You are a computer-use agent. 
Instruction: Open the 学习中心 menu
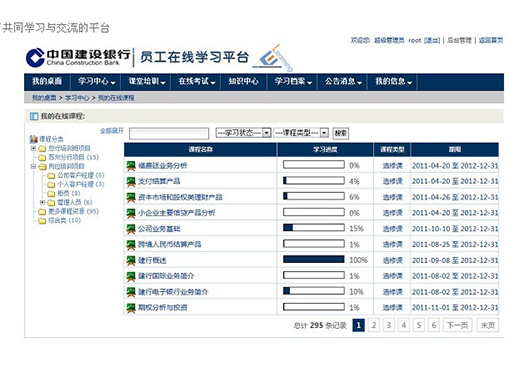click(97, 81)
